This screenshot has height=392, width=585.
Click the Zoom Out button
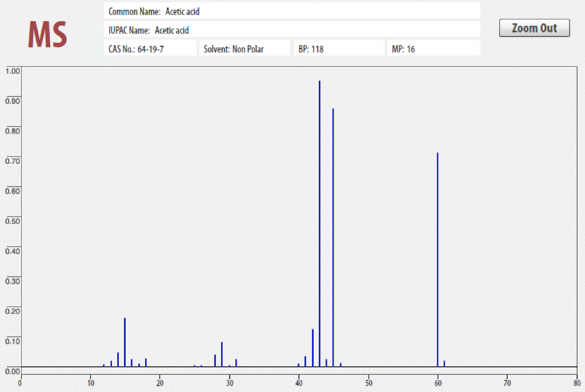[x=534, y=28]
